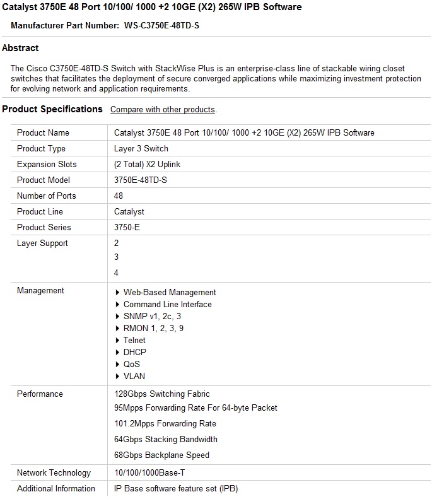Click the arrow bullet next to DHCP
Image resolution: width=432 pixels, height=504 pixels.
(118, 353)
